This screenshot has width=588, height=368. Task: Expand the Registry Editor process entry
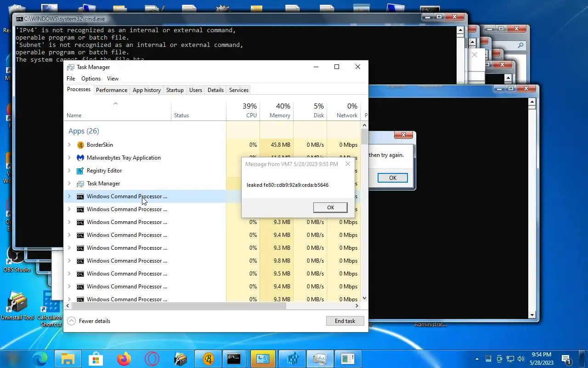coord(69,171)
